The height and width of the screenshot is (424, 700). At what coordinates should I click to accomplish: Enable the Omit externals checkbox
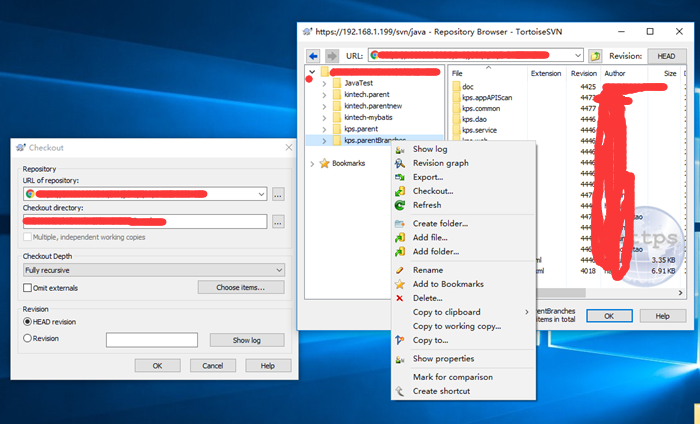[27, 288]
